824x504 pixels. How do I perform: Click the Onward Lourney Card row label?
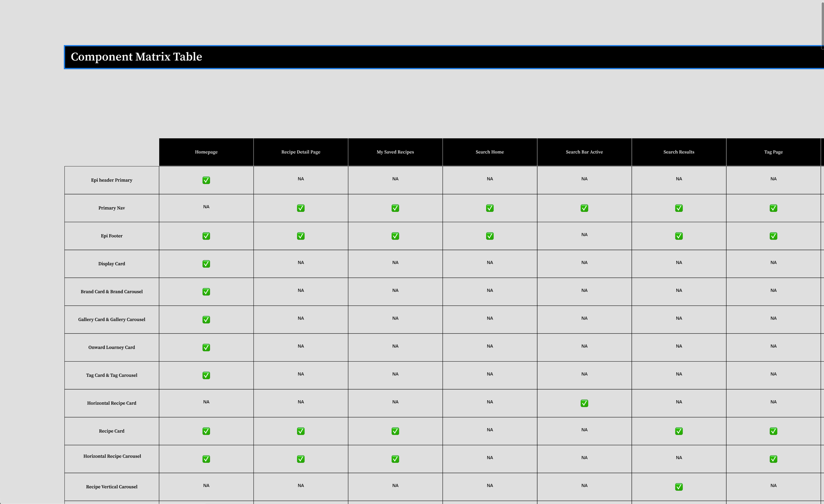pyautogui.click(x=112, y=348)
